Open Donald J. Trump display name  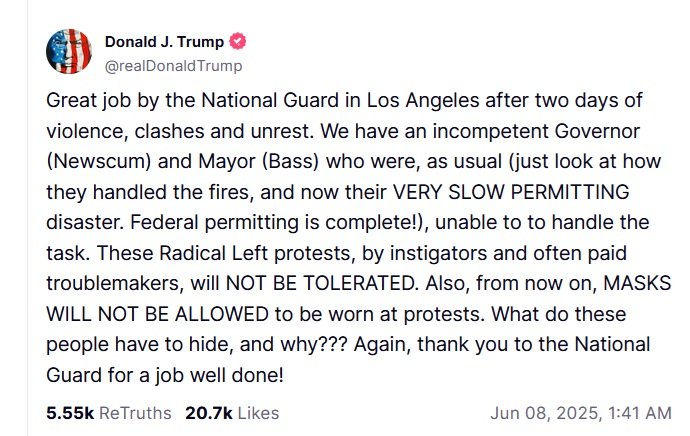[x=165, y=42]
